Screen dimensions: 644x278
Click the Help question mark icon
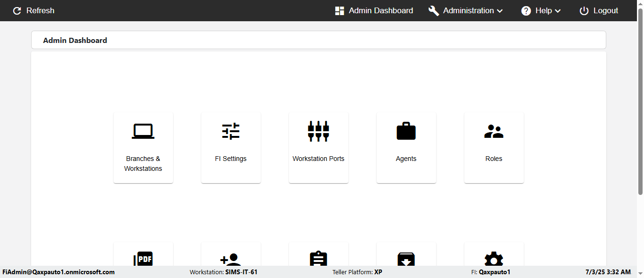(526, 11)
